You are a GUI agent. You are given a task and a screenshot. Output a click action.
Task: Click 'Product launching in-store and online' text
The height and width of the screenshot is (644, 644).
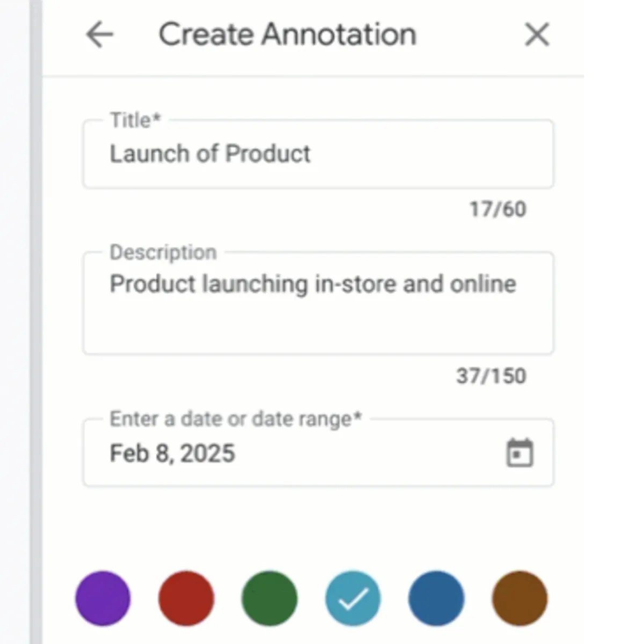point(312,284)
